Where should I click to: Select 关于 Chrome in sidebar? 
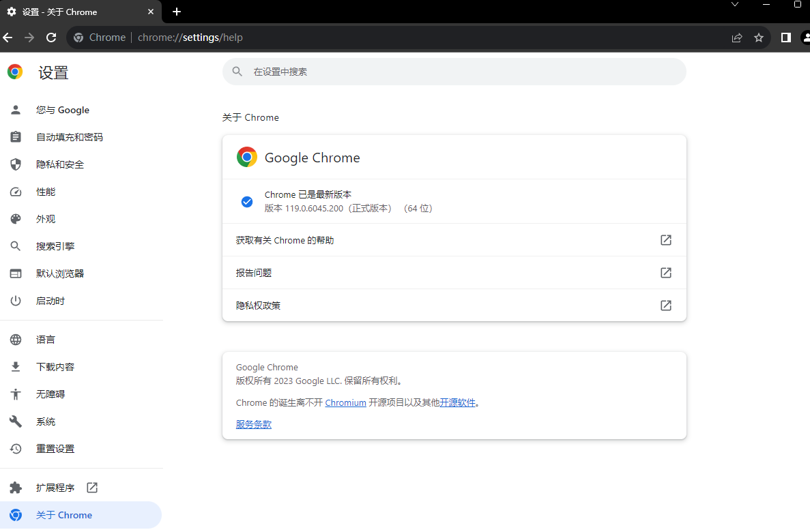(81, 515)
